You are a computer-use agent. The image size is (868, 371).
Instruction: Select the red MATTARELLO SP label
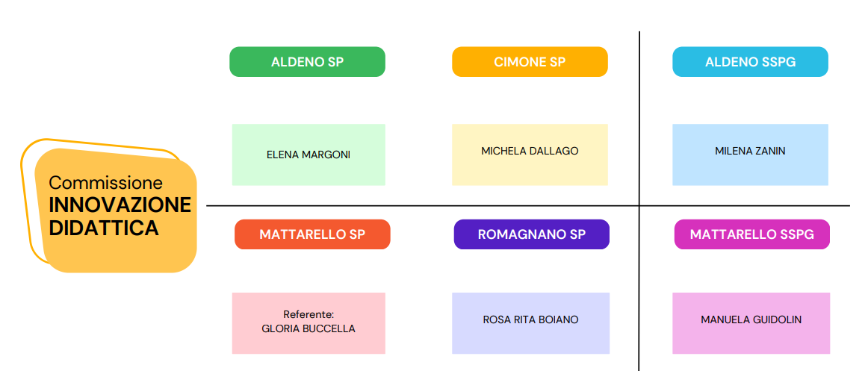pos(312,234)
